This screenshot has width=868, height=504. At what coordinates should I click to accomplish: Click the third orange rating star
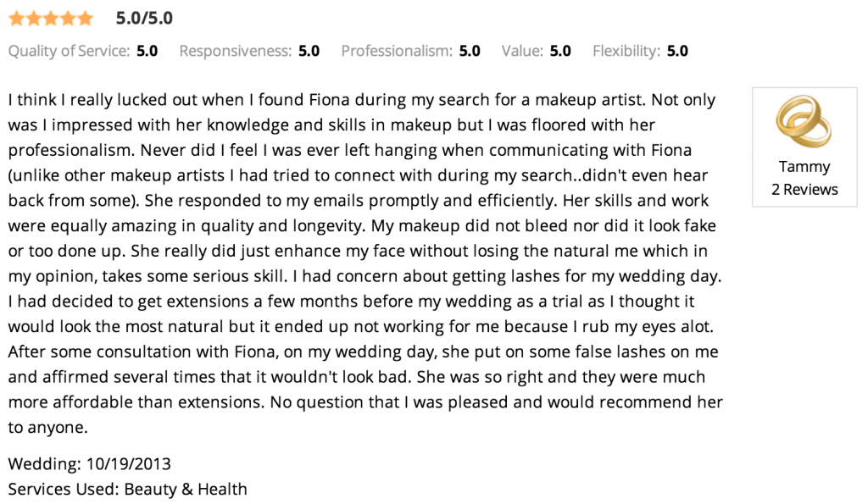51,19
